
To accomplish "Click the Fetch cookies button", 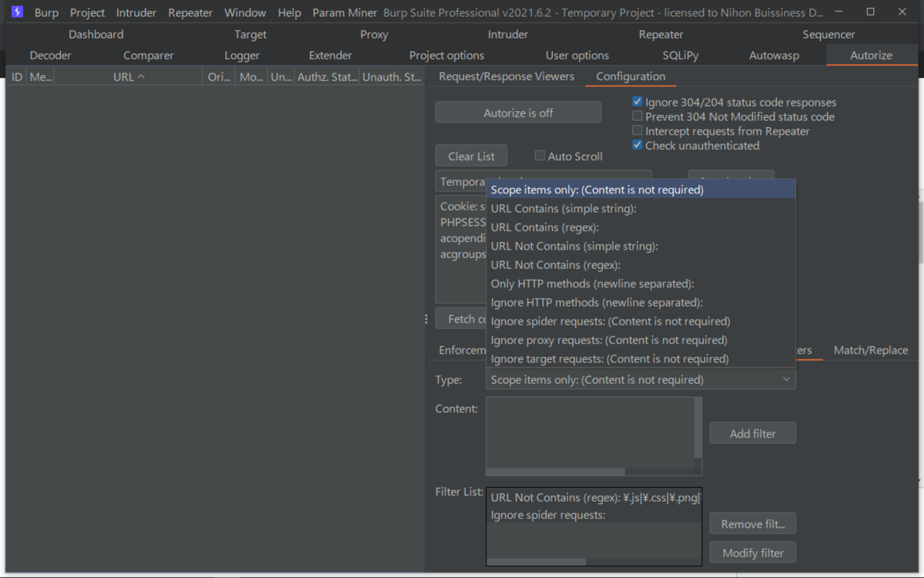I will pos(461,318).
